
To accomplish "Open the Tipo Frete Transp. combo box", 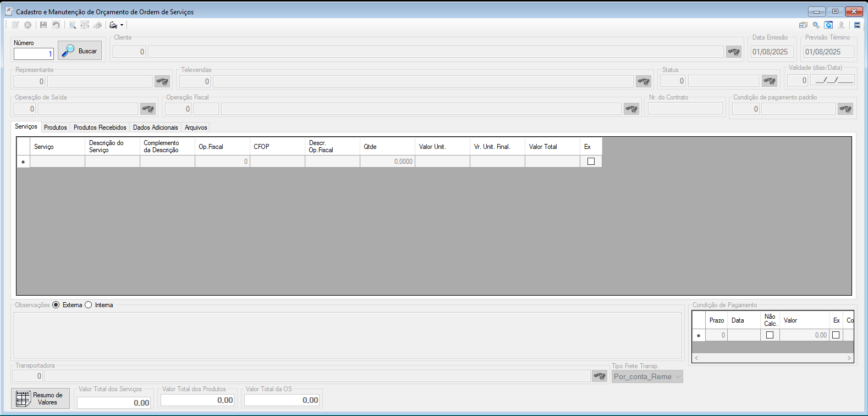I will [647, 376].
